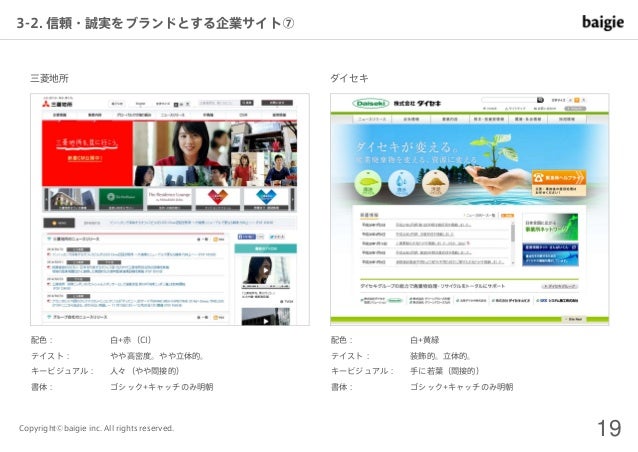The width and height of the screenshot is (638, 452).
Task: Click the Daiseki Group button right of tagline
Action: point(560,286)
